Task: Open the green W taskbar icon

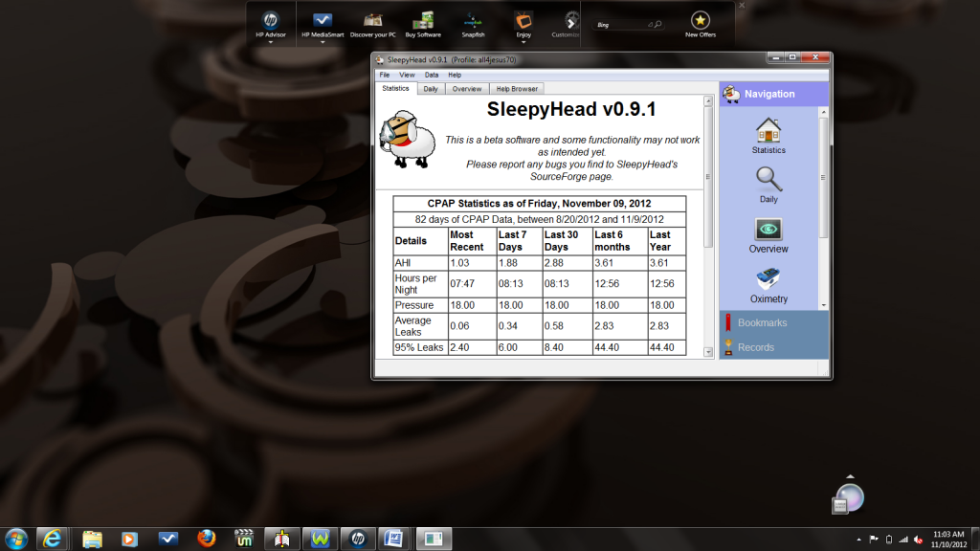Action: pos(320,539)
